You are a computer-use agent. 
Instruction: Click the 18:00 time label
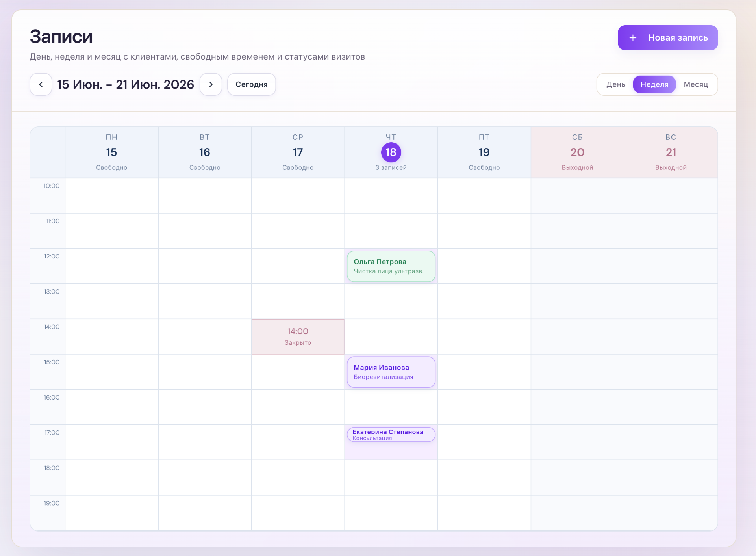(x=52, y=468)
